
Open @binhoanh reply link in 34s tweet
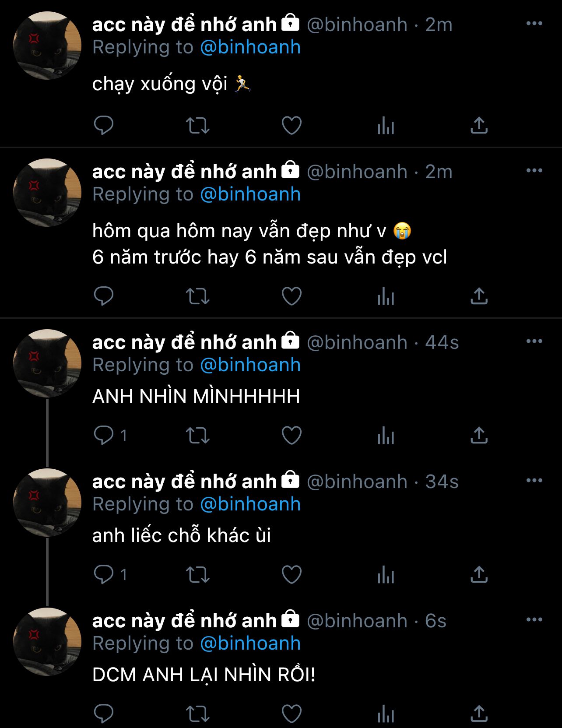click(250, 504)
